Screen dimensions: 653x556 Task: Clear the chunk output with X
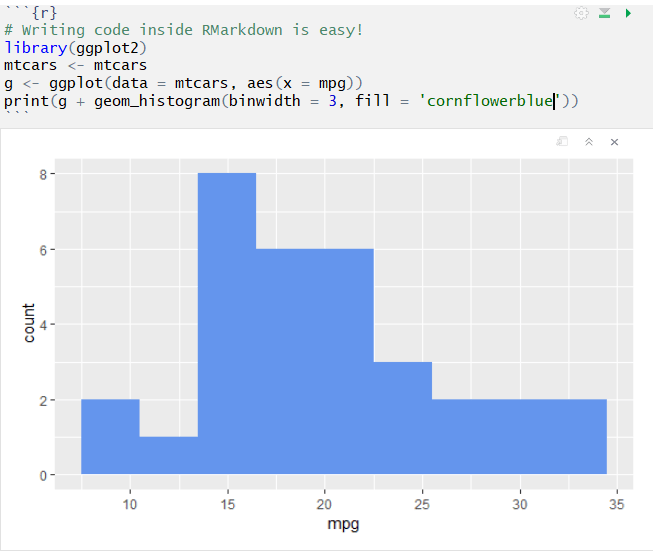click(614, 142)
